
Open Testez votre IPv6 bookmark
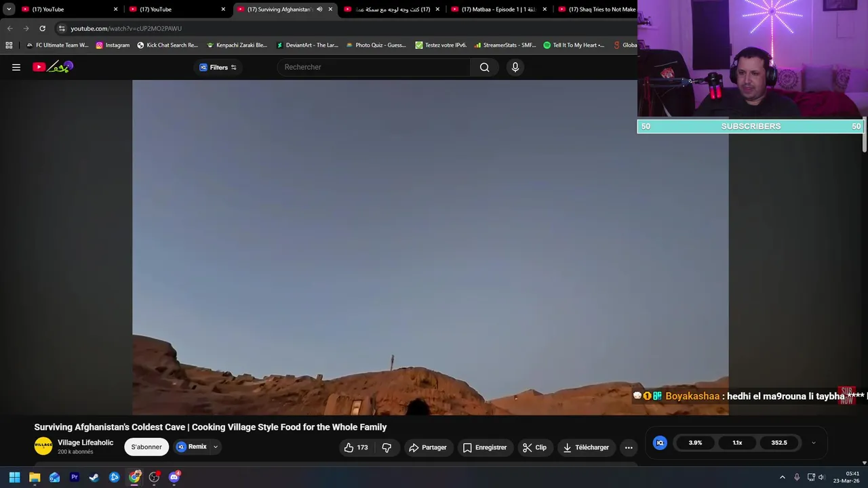pos(441,45)
